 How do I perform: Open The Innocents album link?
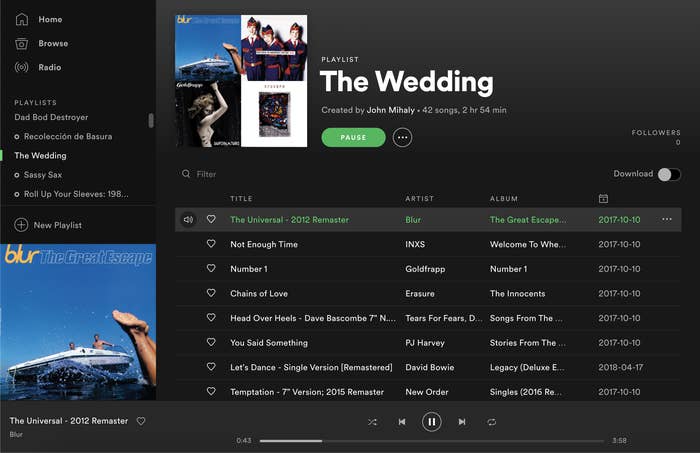pyautogui.click(x=517, y=294)
